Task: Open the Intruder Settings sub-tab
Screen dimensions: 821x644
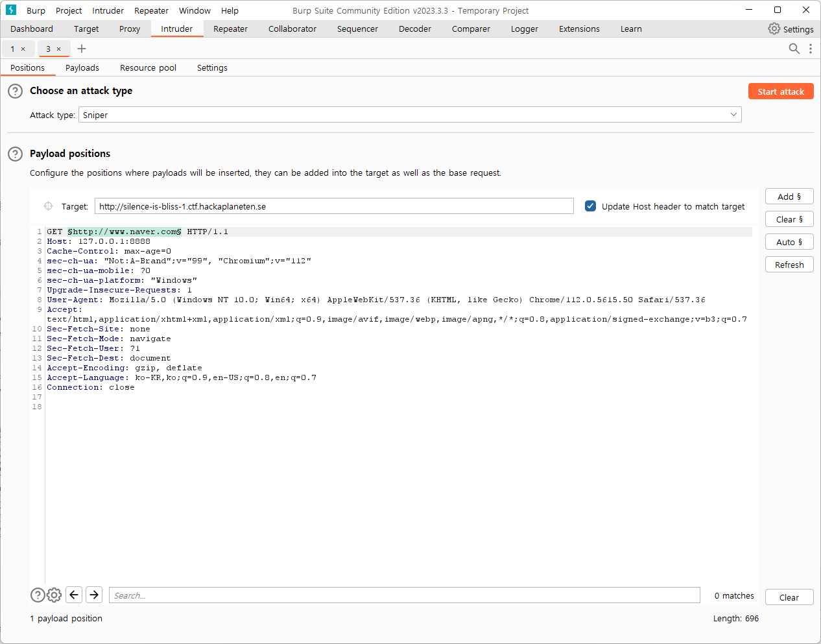Action: click(x=212, y=67)
